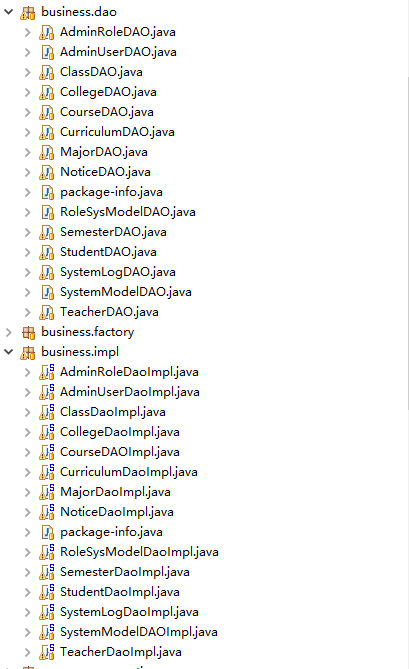This screenshot has height=669, width=409.
Task: Click the AdminRoleDaoImpl.java class icon
Action: (x=47, y=372)
